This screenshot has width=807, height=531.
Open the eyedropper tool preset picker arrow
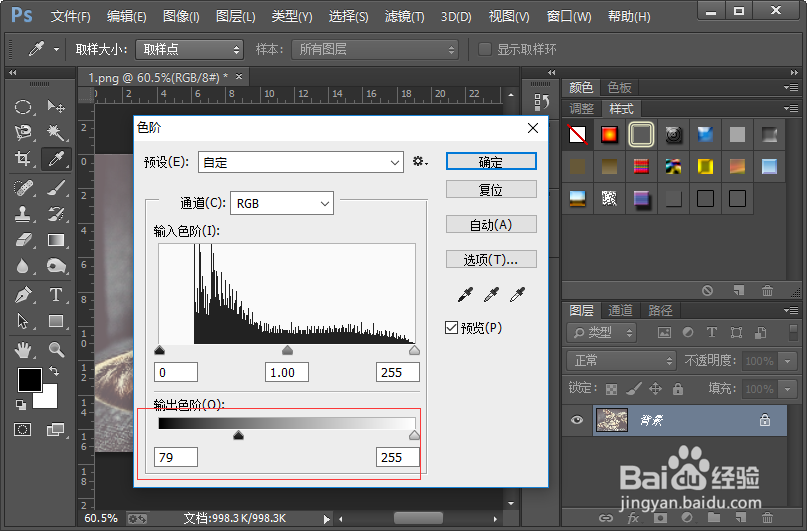point(56,49)
